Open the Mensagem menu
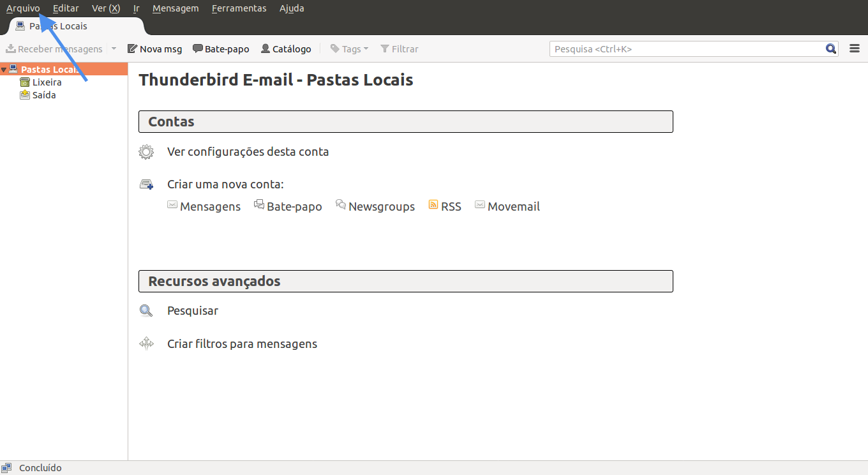The width and height of the screenshot is (868, 475). (176, 8)
